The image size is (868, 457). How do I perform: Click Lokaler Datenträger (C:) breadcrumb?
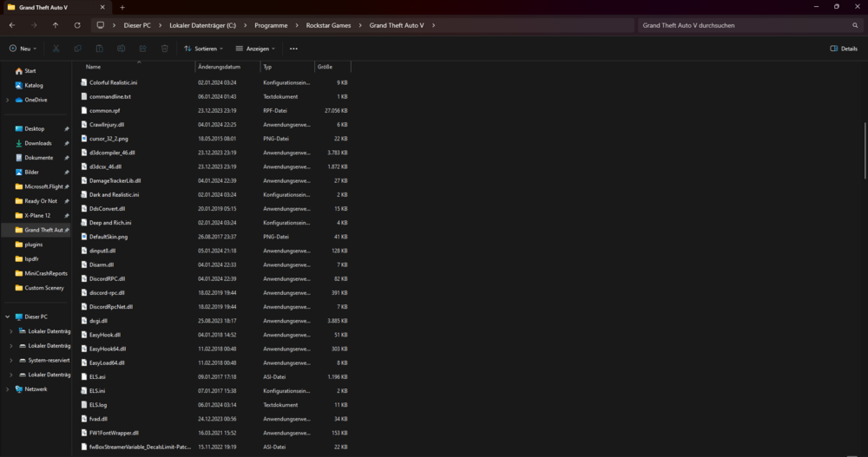pos(202,25)
